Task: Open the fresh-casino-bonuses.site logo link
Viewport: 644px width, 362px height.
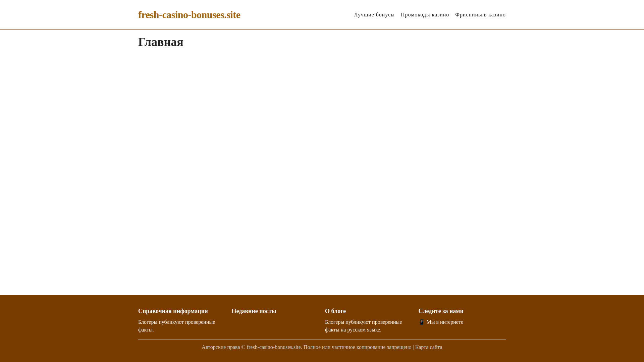Action: click(x=189, y=15)
